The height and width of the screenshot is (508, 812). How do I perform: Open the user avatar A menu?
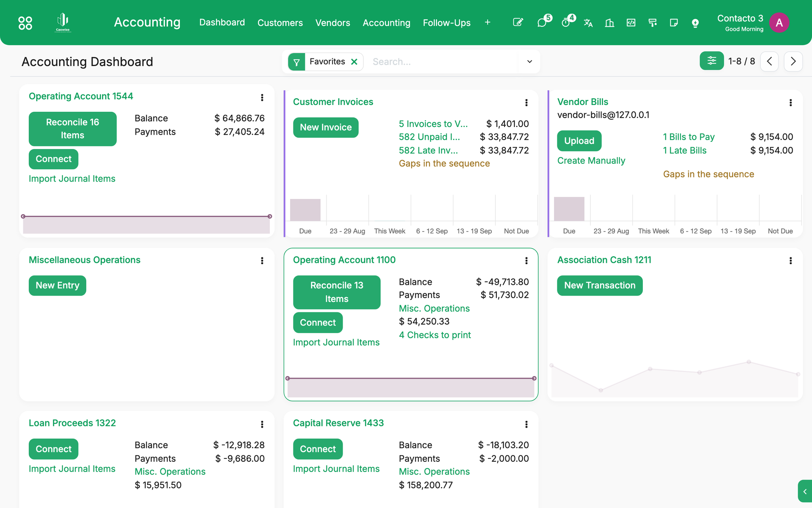(779, 23)
